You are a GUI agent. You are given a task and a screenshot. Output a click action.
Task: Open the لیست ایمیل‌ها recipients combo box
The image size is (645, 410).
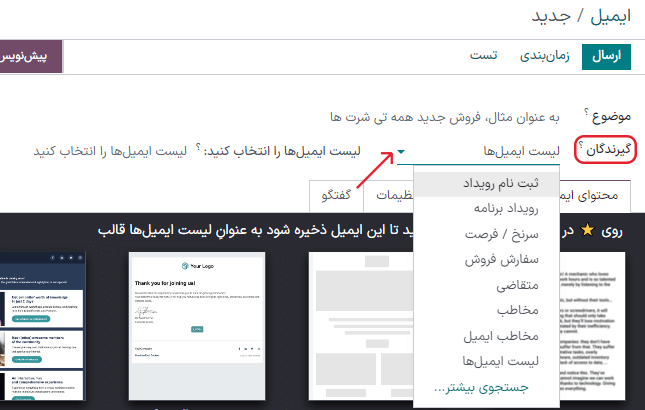[480, 152]
